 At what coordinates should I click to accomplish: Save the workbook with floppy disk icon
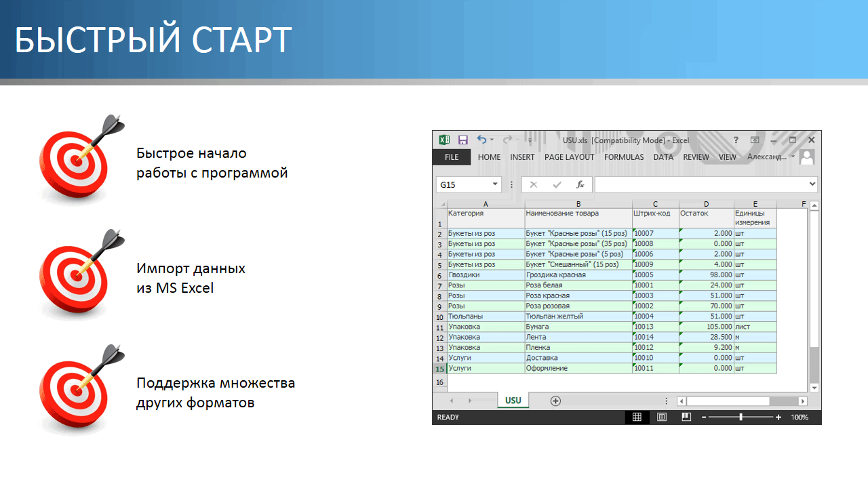tap(463, 140)
